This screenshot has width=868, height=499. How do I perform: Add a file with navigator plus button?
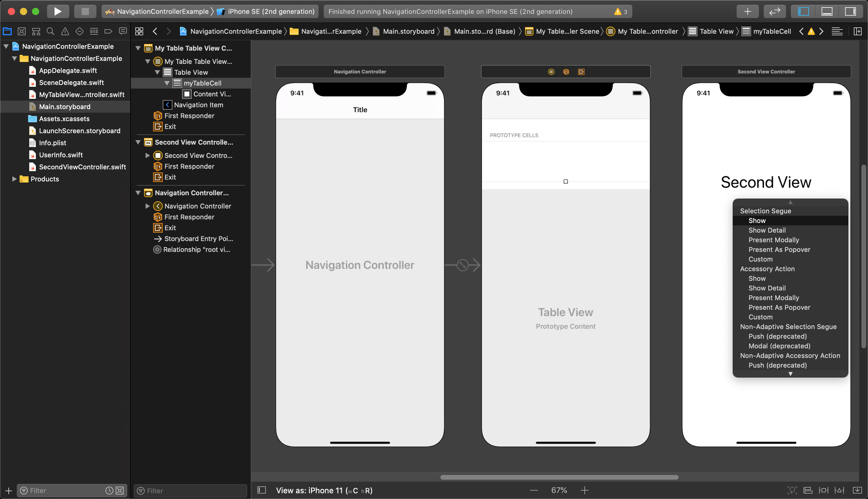click(8, 491)
